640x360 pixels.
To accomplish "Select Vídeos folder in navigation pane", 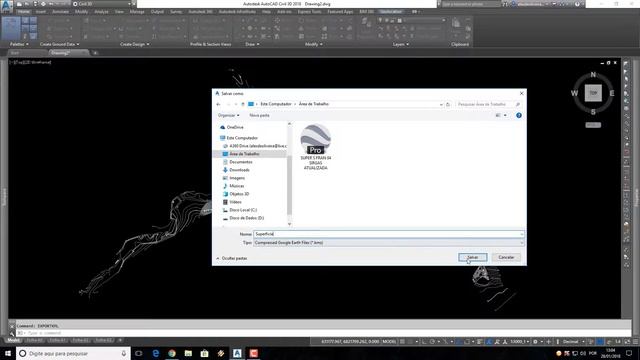I will click(235, 202).
